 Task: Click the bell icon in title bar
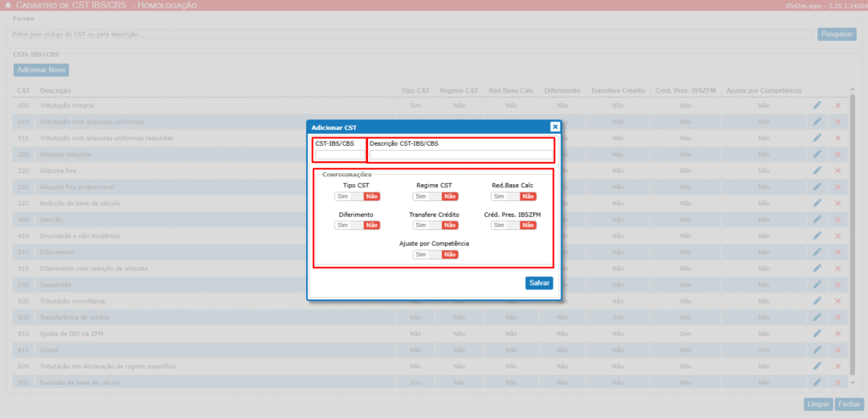pos(8,5)
